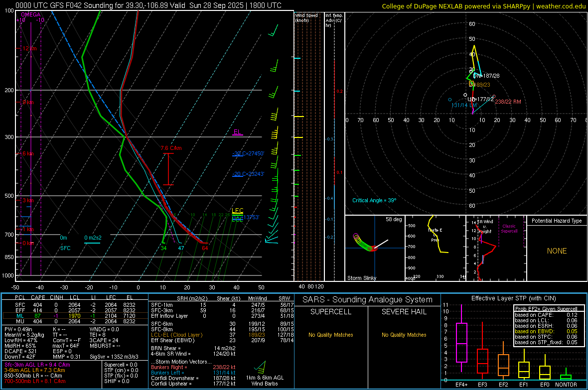This screenshot has height=390, width=588.
Task: Click the SigSvr = 1352 m3/s3 value
Action: tap(114, 357)
